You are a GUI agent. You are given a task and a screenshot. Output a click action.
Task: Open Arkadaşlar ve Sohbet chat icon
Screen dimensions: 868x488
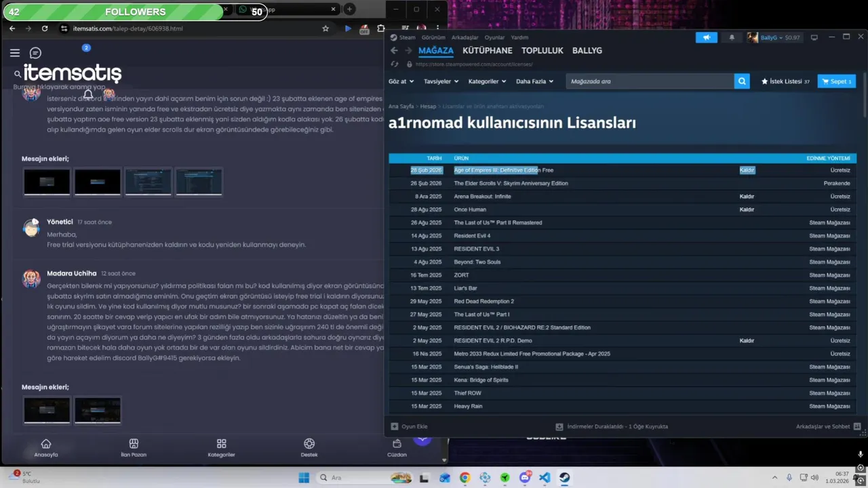click(857, 426)
